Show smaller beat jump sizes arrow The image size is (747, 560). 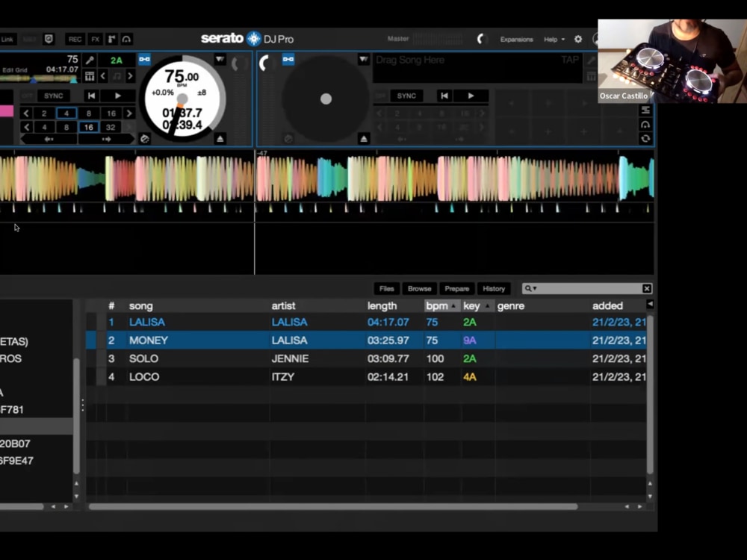[26, 127]
